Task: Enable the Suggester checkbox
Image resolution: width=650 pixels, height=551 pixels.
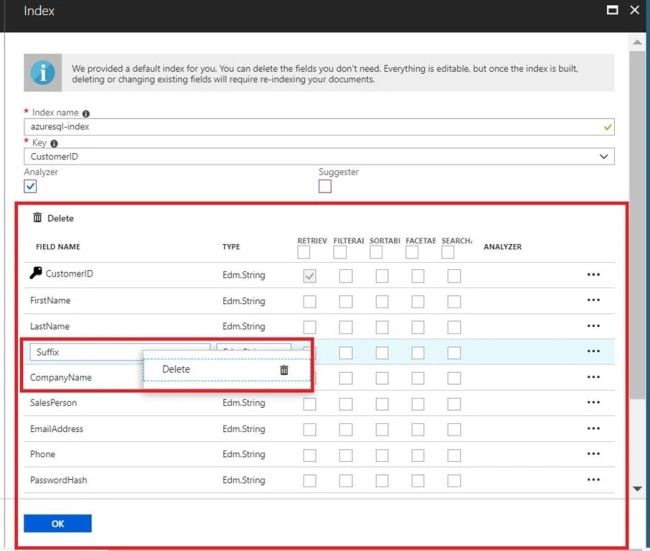Action: (x=325, y=187)
